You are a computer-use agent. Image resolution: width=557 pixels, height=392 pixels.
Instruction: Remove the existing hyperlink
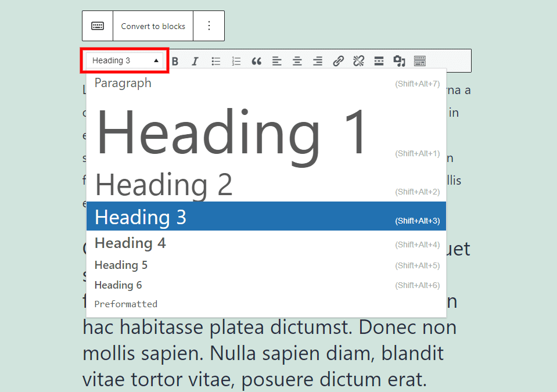point(358,61)
